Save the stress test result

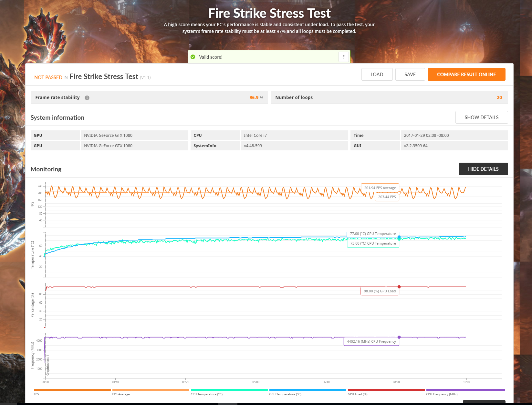(x=410, y=75)
